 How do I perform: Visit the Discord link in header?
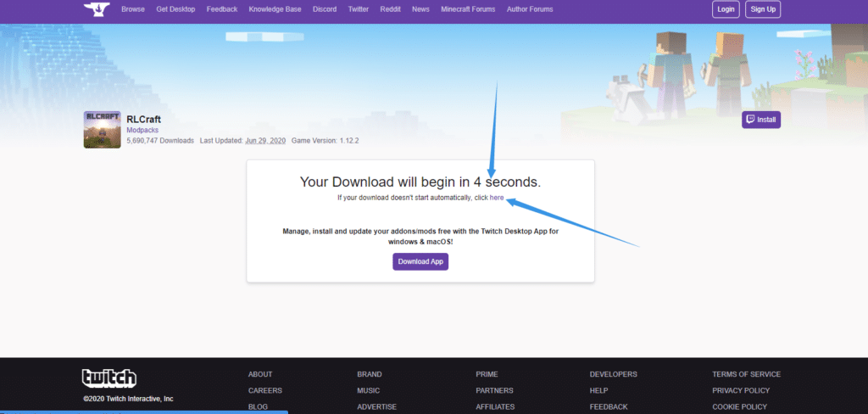(x=323, y=9)
